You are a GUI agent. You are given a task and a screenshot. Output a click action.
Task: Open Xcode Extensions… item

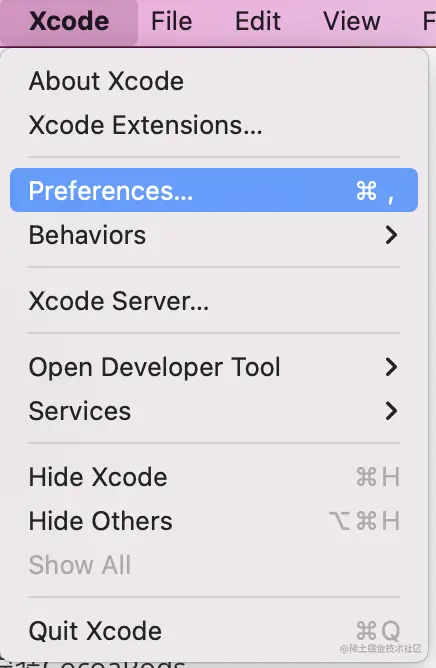pyautogui.click(x=214, y=125)
